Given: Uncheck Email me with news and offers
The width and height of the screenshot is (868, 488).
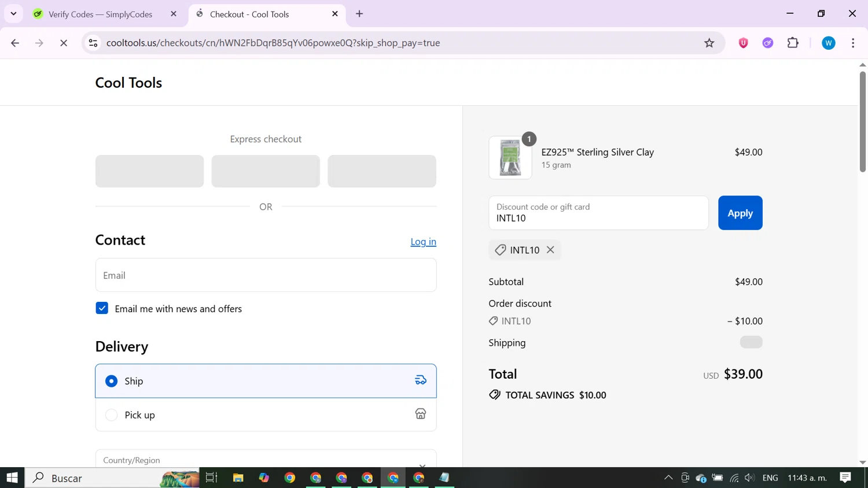Looking at the screenshot, I should point(102,308).
